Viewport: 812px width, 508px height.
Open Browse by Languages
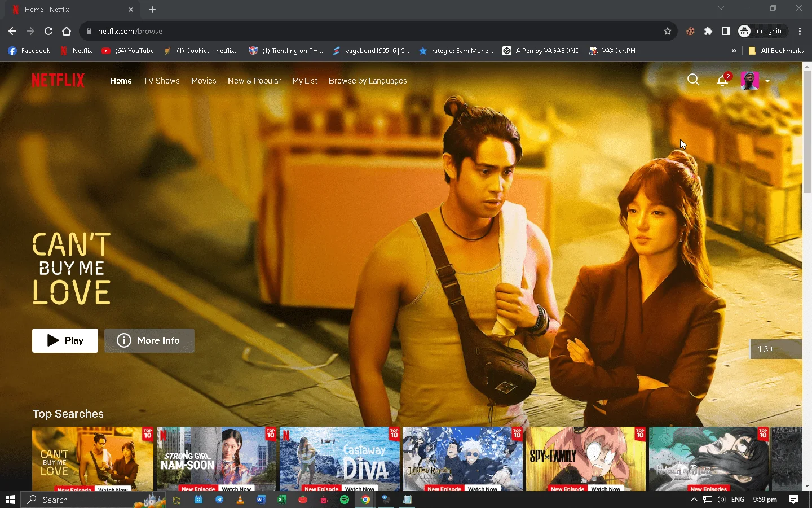(x=368, y=81)
